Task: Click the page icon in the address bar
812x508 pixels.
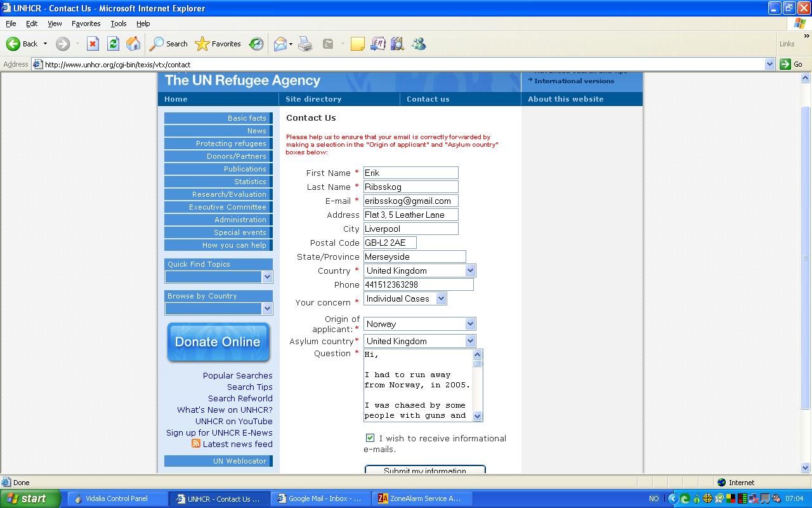Action: pos(38,64)
